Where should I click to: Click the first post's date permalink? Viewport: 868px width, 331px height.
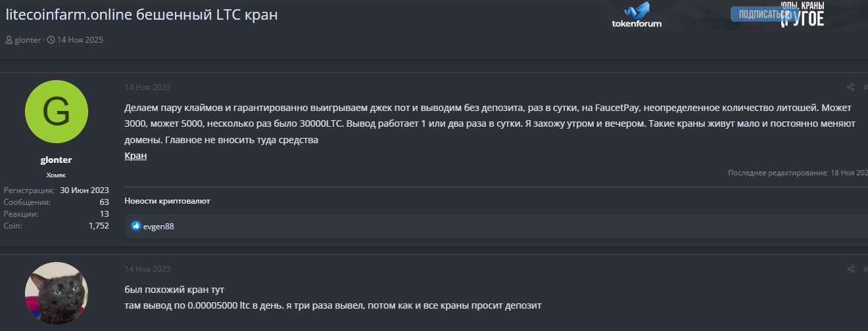[x=147, y=87]
